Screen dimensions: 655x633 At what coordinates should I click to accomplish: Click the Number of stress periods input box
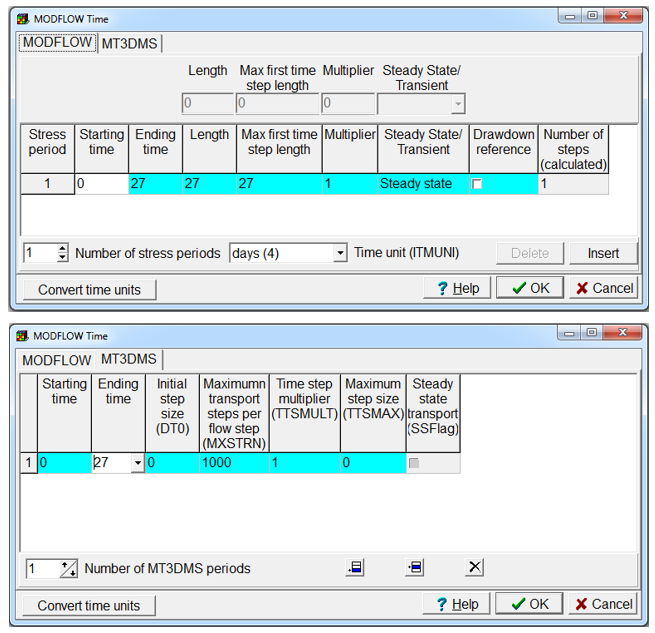pos(41,253)
